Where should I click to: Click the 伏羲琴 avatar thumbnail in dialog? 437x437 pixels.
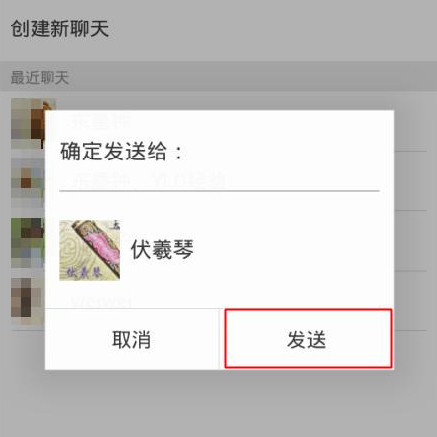coord(89,250)
